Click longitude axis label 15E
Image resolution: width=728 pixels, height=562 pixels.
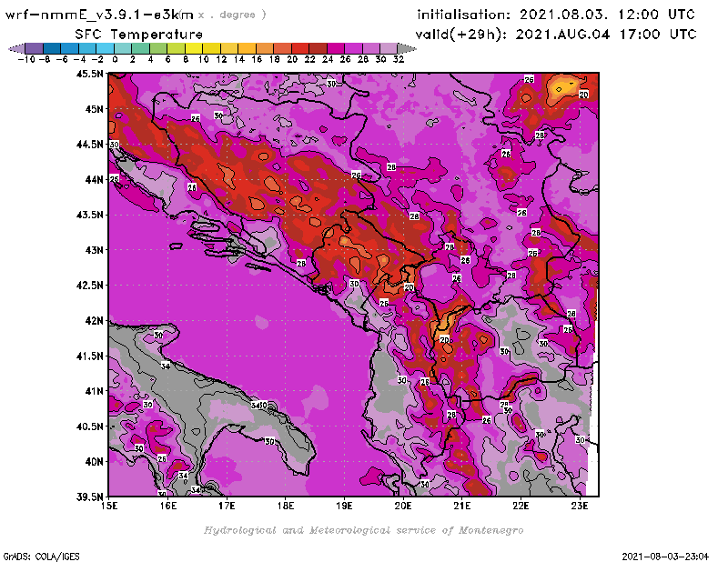(109, 506)
